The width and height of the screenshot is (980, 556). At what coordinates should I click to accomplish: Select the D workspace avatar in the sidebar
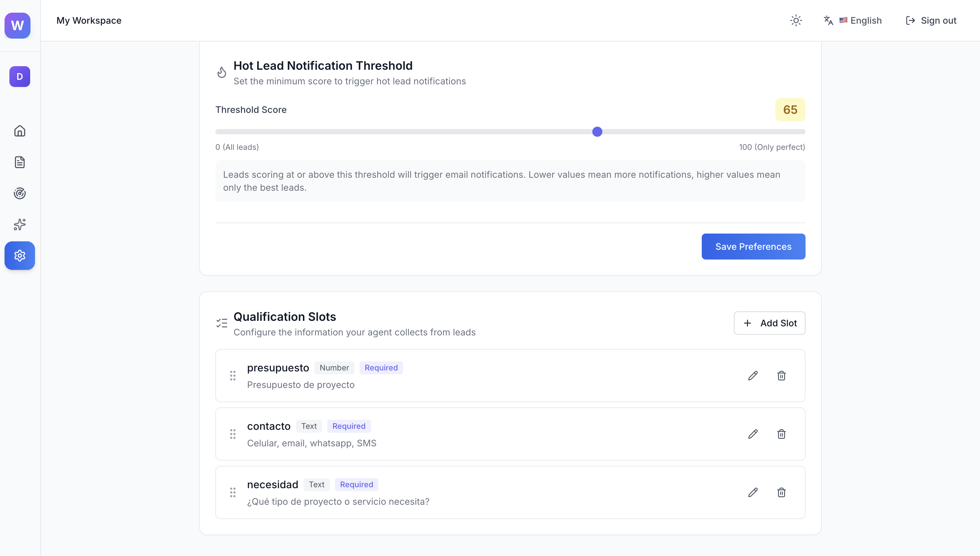click(x=19, y=77)
